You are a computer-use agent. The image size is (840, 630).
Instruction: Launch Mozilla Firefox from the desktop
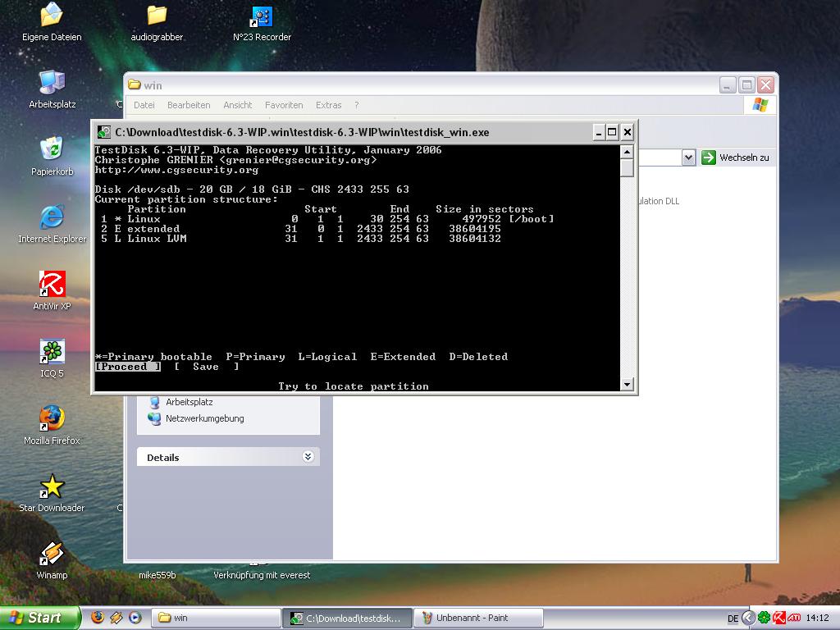tap(52, 426)
